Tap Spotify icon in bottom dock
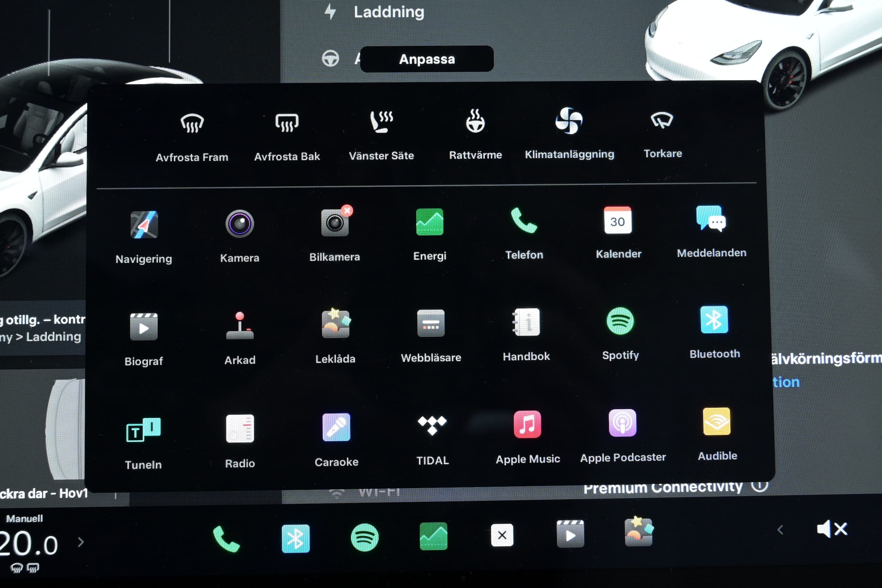This screenshot has width=882, height=588. [364, 537]
